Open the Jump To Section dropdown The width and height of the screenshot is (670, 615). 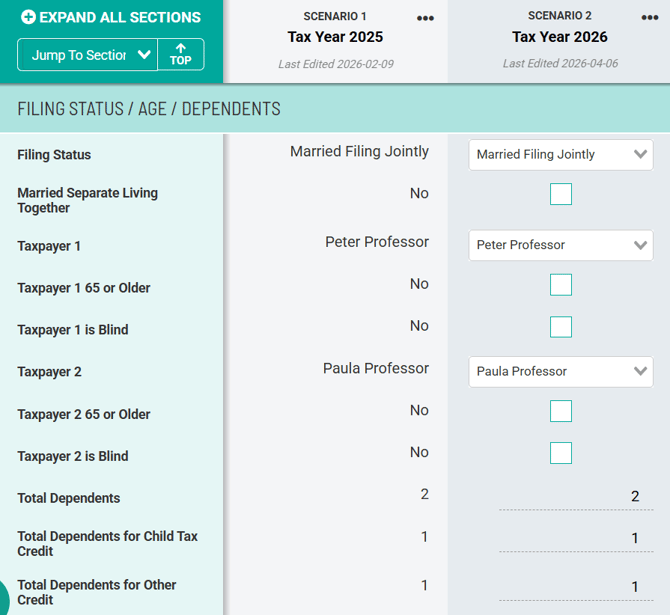[x=88, y=55]
